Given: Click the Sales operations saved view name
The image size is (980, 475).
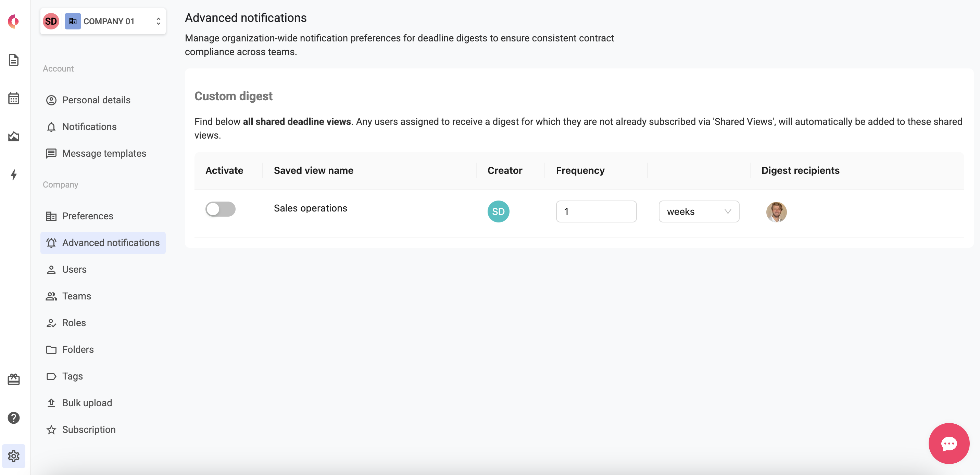Looking at the screenshot, I should 310,208.
